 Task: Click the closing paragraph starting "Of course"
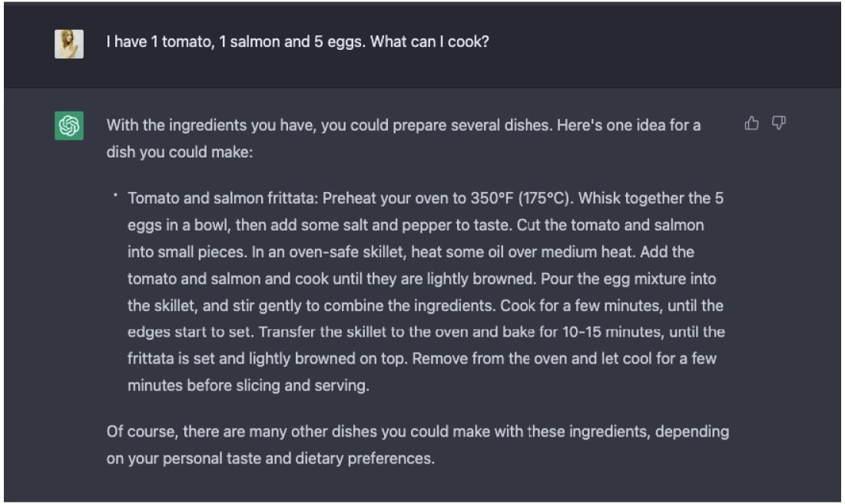coord(418,432)
